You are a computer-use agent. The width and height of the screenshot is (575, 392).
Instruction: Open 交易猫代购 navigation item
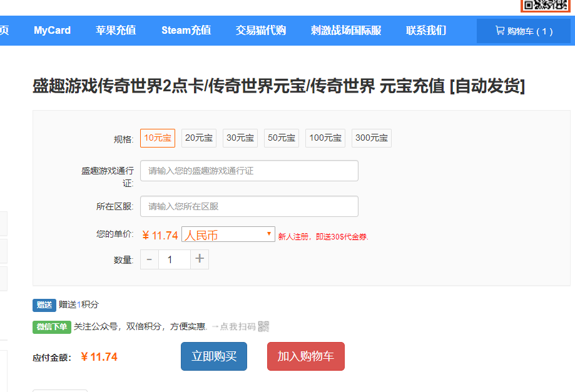click(261, 31)
